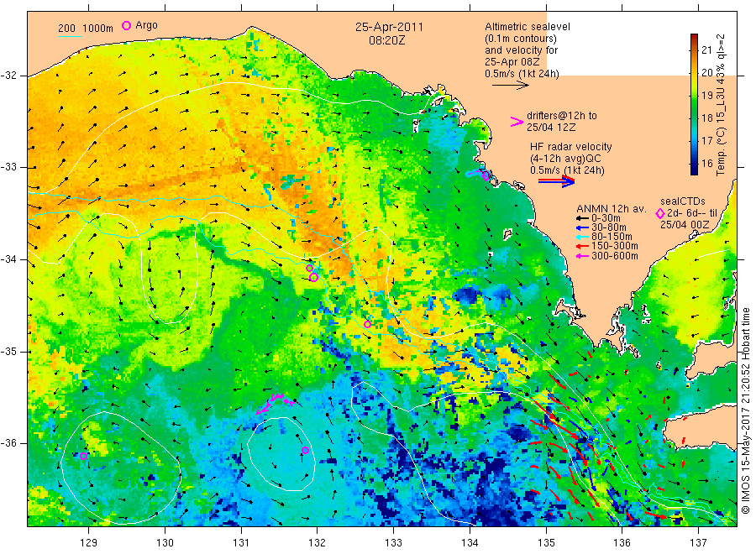Click the magenta sealCTDs diamond legend symbol
The height and width of the screenshot is (554, 756).
point(660,213)
